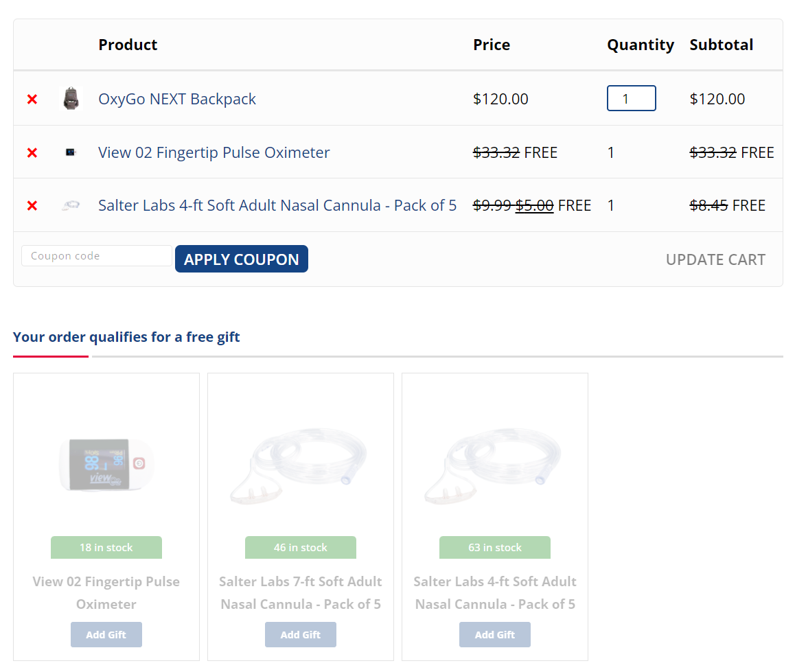The width and height of the screenshot is (795, 672).
Task: Add View 02 Fingertip Pulse Oximeter as gift
Action: click(x=106, y=634)
